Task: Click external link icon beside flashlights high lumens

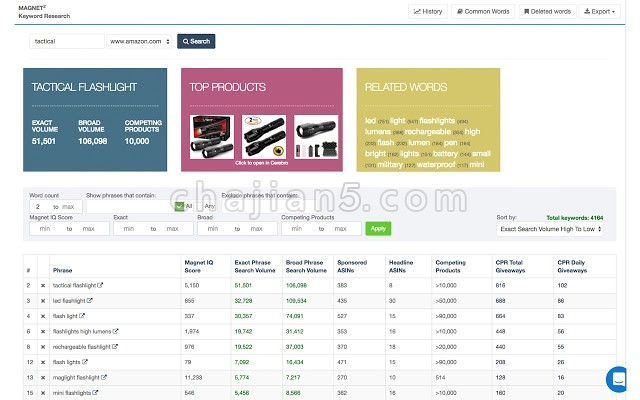Action: [117, 331]
